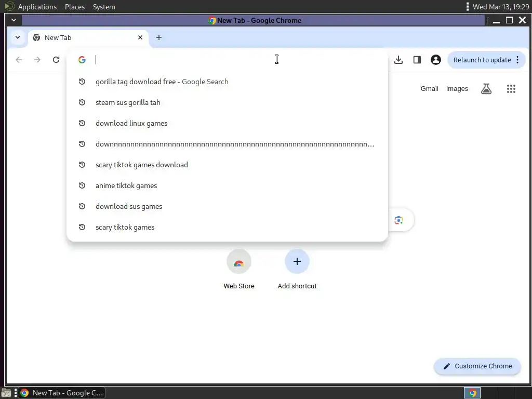Screen dimensions: 532x399
Task: Select the suggestion reading exactly scary tiktok games
Action: pyautogui.click(x=228, y=228)
